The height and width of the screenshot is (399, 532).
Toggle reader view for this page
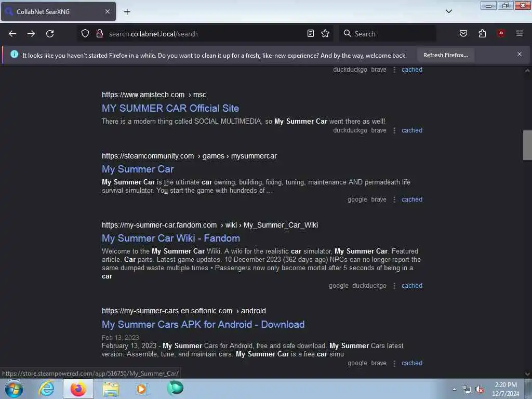pos(311,33)
